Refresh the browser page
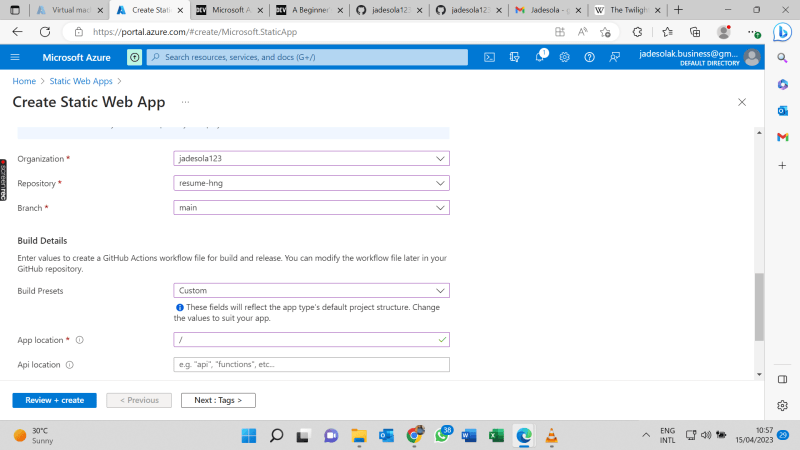The width and height of the screenshot is (800, 450). point(45,32)
